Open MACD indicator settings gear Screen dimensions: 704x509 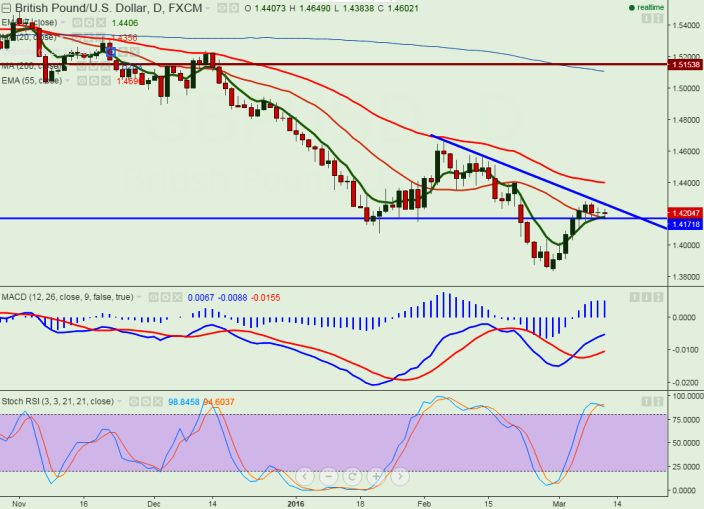pos(165,297)
